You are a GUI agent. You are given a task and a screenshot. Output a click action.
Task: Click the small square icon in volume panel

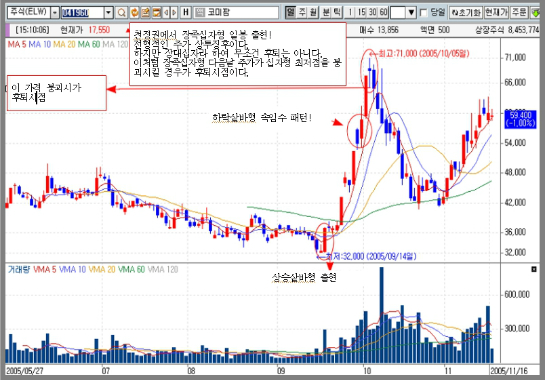534,269
